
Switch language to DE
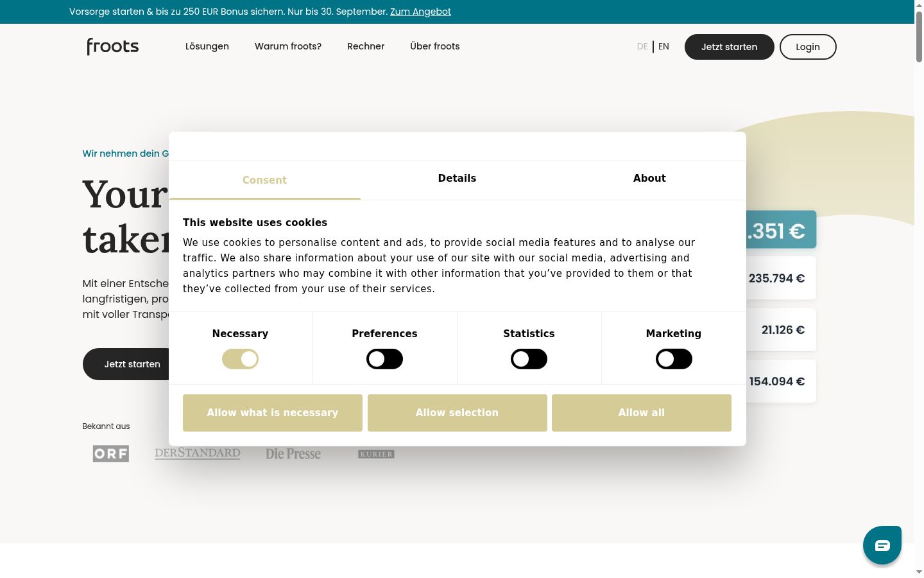click(x=642, y=46)
